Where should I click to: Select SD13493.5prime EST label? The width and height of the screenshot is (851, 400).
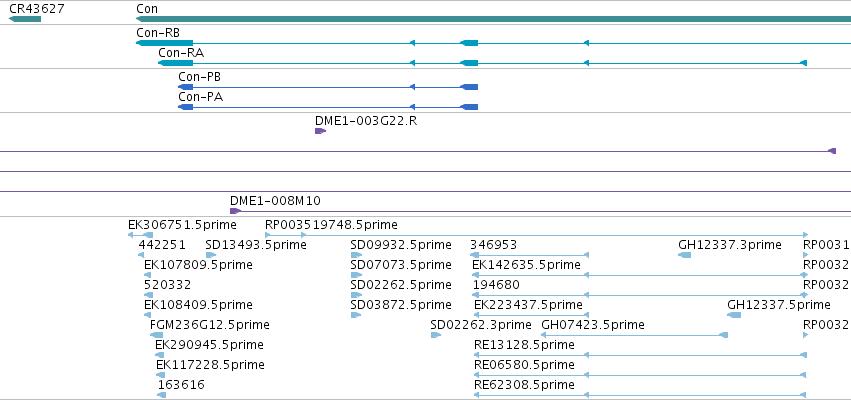pos(256,245)
